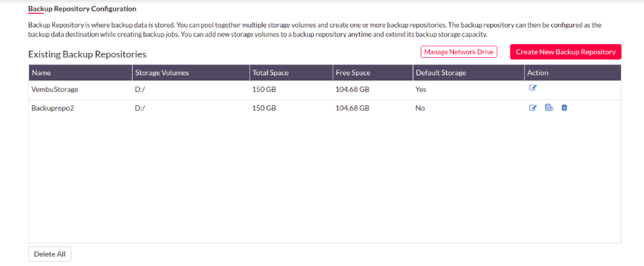Delete the Backuprepo2 repository with trash icon
Image resolution: width=644 pixels, height=266 pixels.
[564, 108]
